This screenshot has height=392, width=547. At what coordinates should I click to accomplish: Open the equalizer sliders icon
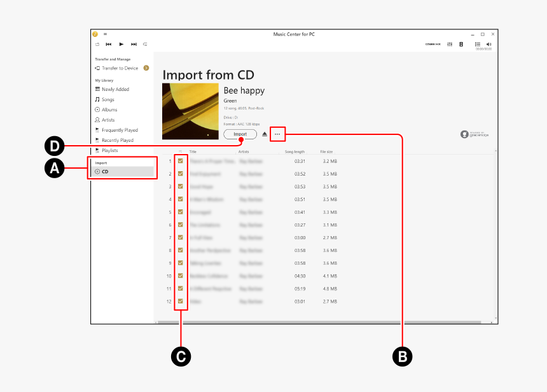tap(450, 45)
